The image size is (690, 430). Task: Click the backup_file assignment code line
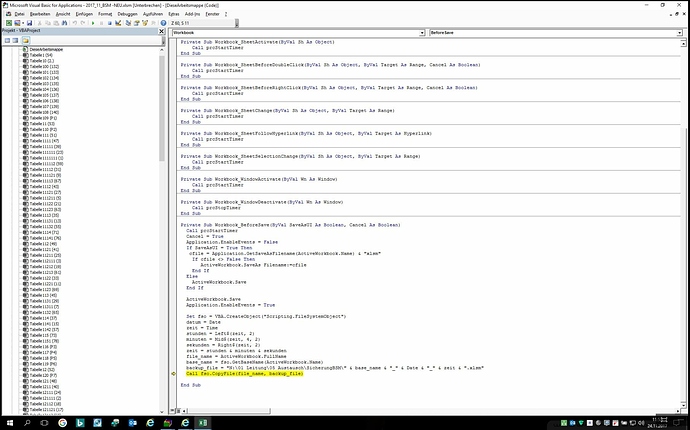[335, 368]
